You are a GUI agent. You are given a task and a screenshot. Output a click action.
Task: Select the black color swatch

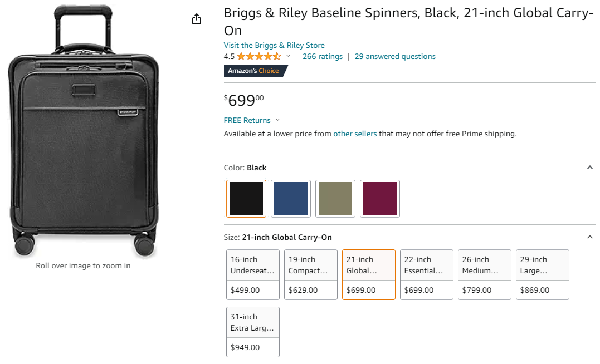246,199
